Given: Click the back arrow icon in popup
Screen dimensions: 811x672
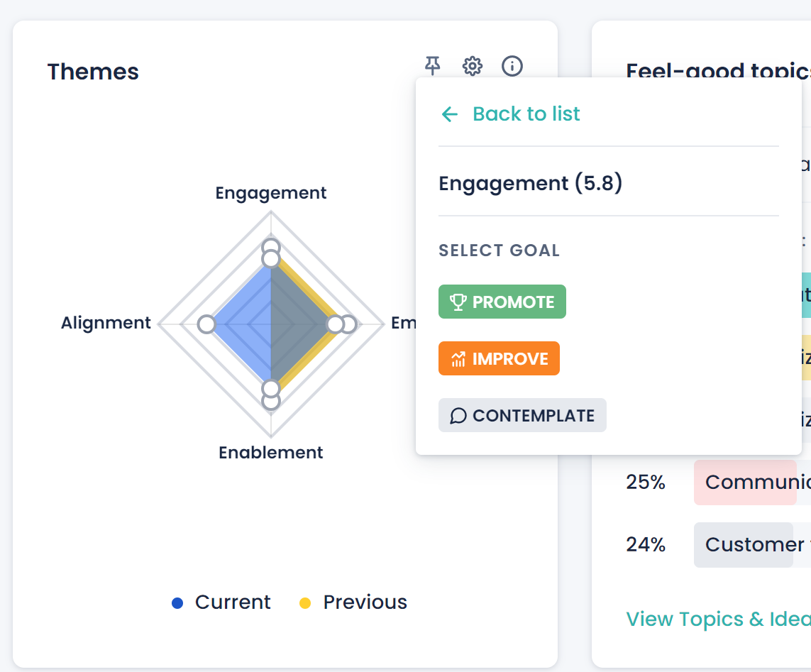Looking at the screenshot, I should coord(450,114).
